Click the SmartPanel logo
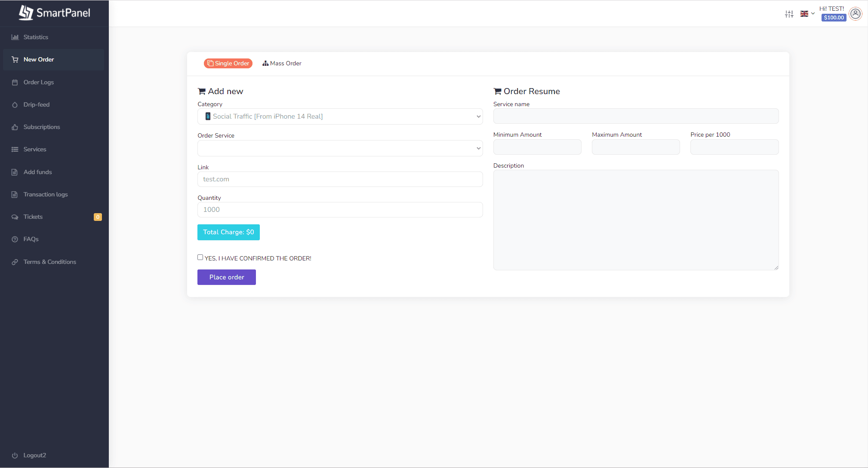This screenshot has height=468, width=868. point(55,13)
